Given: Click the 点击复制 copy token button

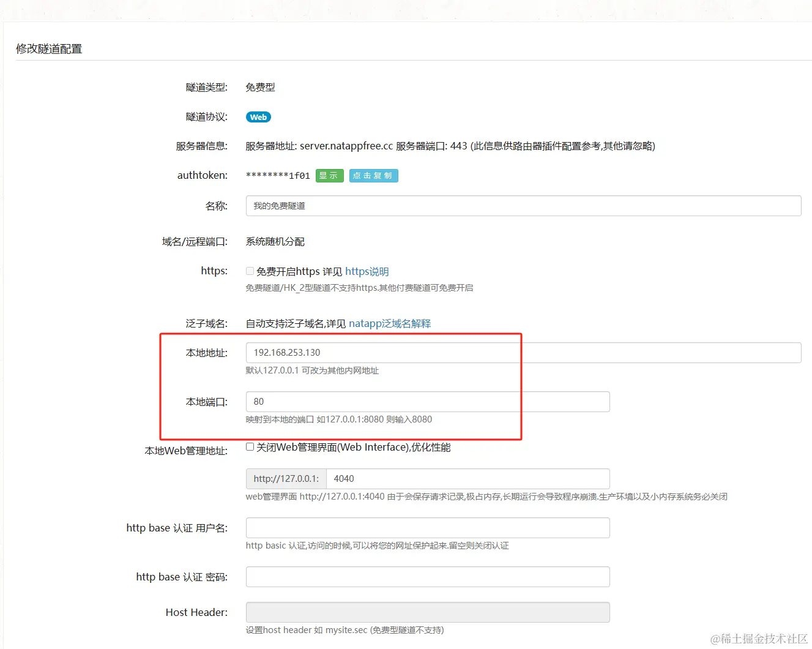Looking at the screenshot, I should [x=373, y=176].
